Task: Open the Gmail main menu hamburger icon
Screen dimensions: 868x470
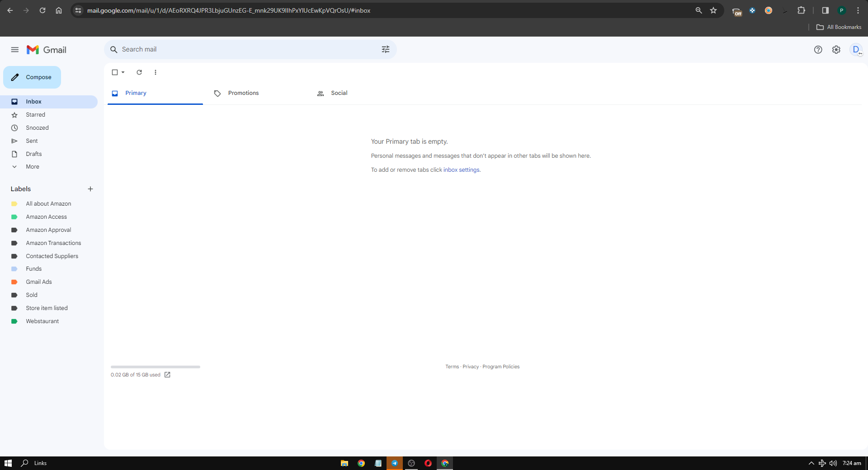Action: [x=15, y=50]
